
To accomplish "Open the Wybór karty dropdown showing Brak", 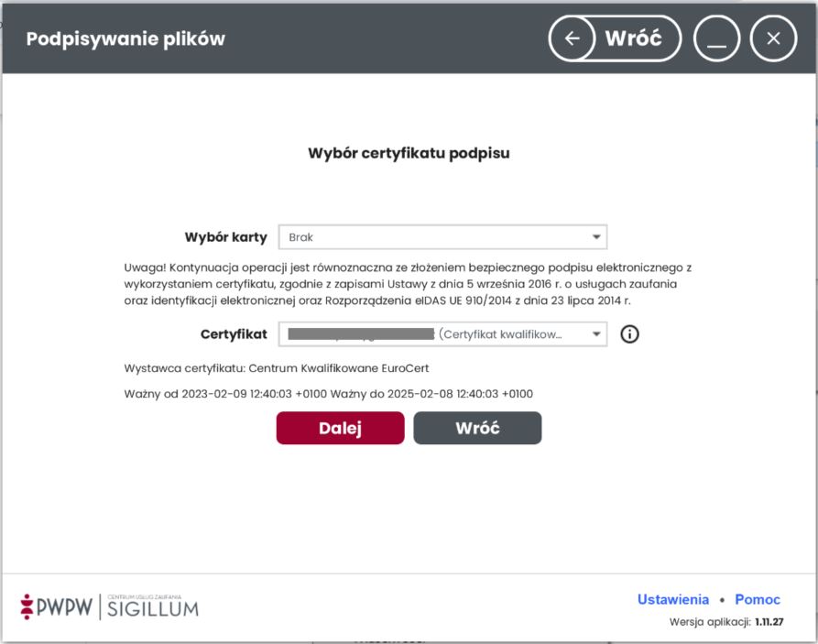I will [431, 237].
